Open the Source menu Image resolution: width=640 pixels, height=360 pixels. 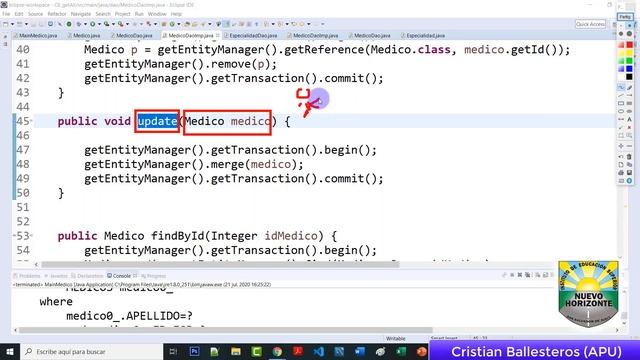[35, 14]
